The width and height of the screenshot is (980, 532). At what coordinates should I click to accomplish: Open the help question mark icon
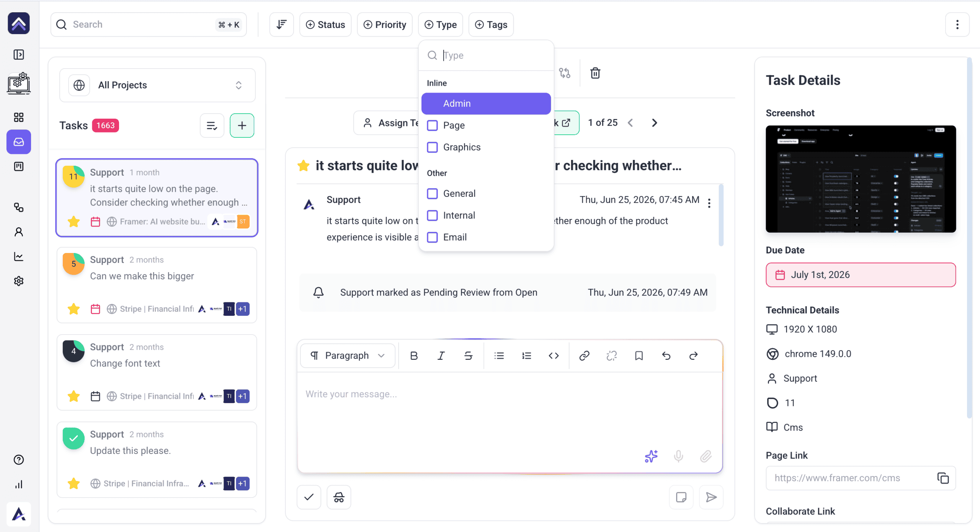pyautogui.click(x=18, y=460)
